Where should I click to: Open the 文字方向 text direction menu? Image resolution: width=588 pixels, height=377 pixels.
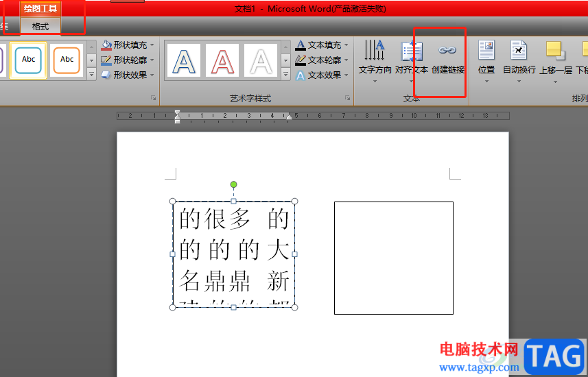point(375,61)
